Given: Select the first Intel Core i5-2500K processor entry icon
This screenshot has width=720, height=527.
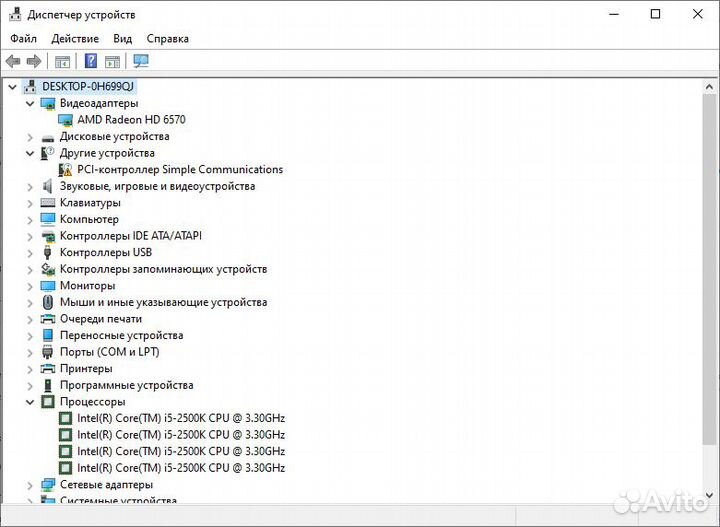Looking at the screenshot, I should tap(65, 418).
